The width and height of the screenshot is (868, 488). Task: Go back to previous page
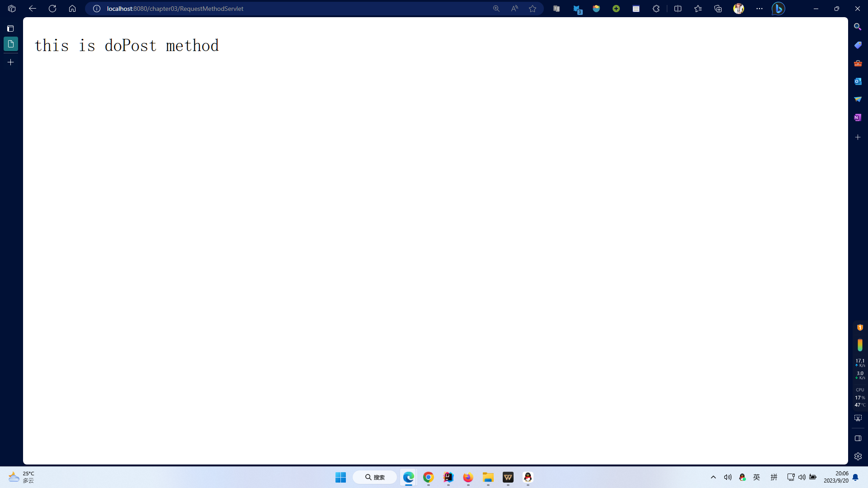[x=33, y=9]
